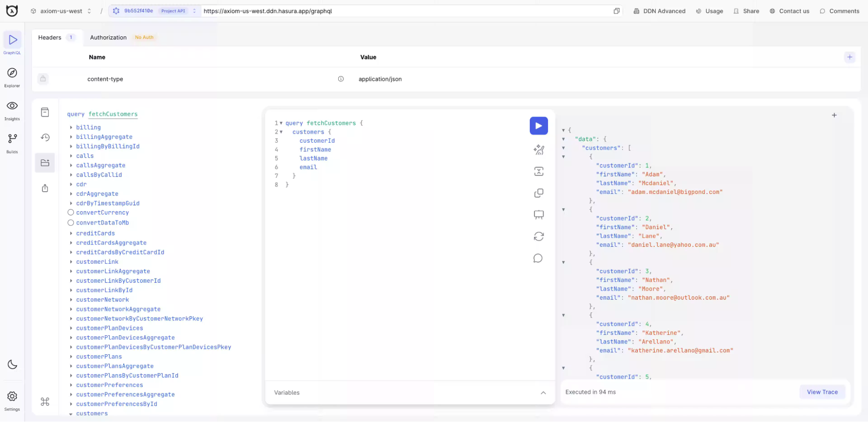Open the 9b552f410e build selector dropdown
Screen dimensions: 868x422
tap(155, 11)
